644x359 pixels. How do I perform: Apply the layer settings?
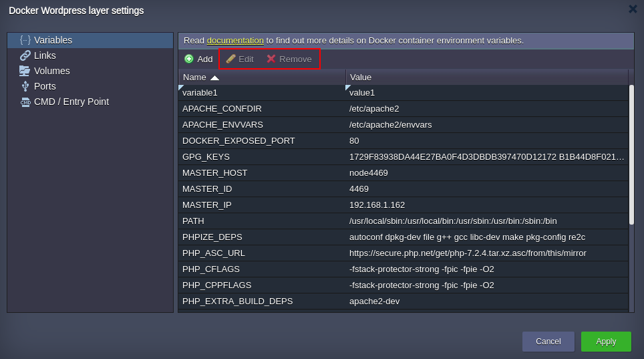tap(606, 342)
